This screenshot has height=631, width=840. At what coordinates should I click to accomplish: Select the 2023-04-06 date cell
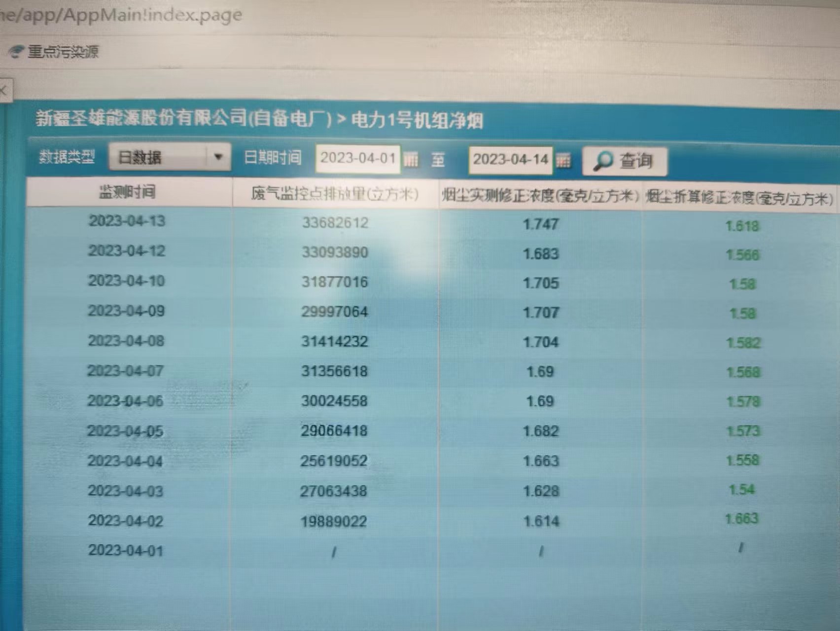pos(125,401)
